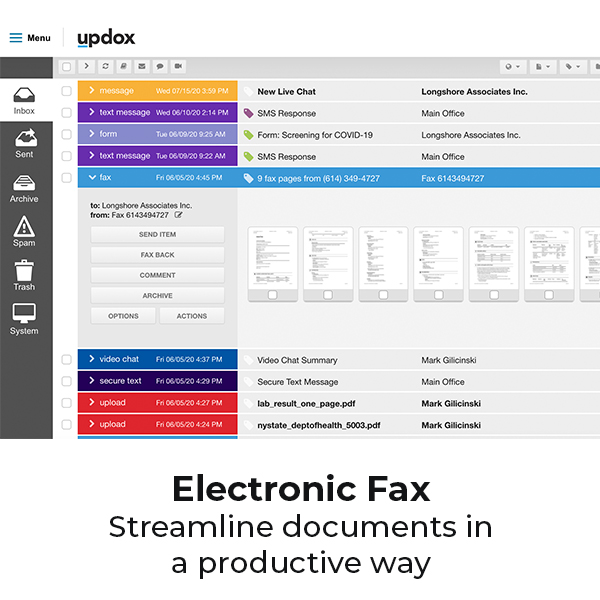Open the tag dropdown in top toolbar
The image size is (600, 600).
pos(574,67)
